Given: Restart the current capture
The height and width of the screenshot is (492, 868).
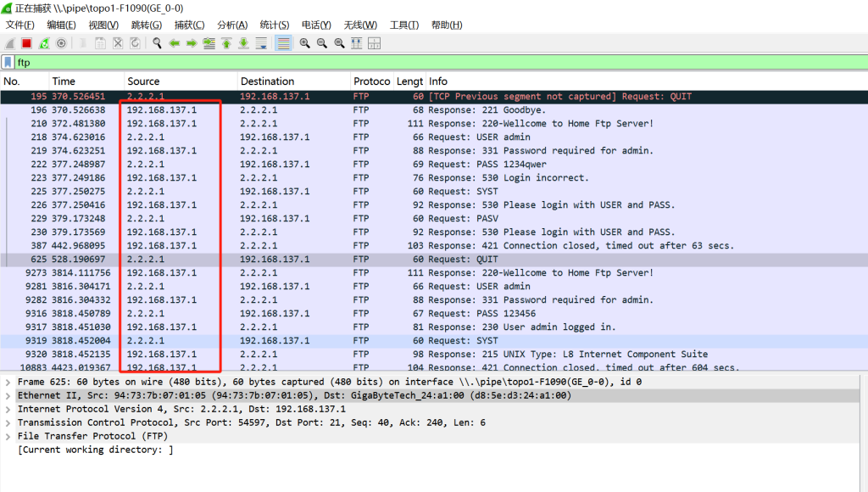Looking at the screenshot, I should click(x=44, y=43).
